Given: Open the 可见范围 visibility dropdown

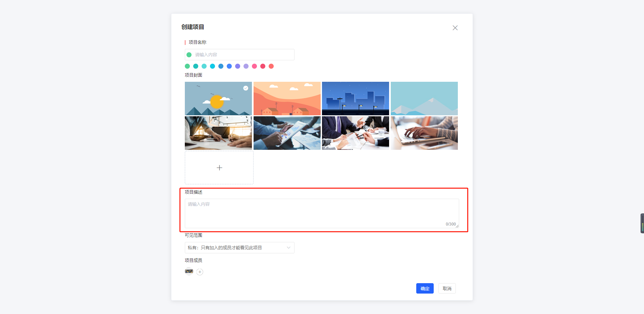Looking at the screenshot, I should 239,248.
